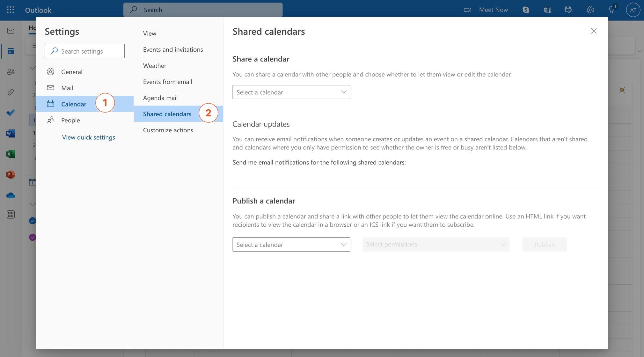The width and height of the screenshot is (644, 357).
Task: Open the AT account profile avatar
Action: (633, 10)
